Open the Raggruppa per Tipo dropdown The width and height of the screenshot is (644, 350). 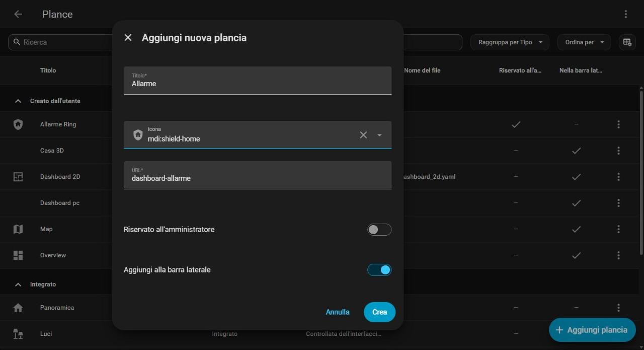pyautogui.click(x=510, y=42)
